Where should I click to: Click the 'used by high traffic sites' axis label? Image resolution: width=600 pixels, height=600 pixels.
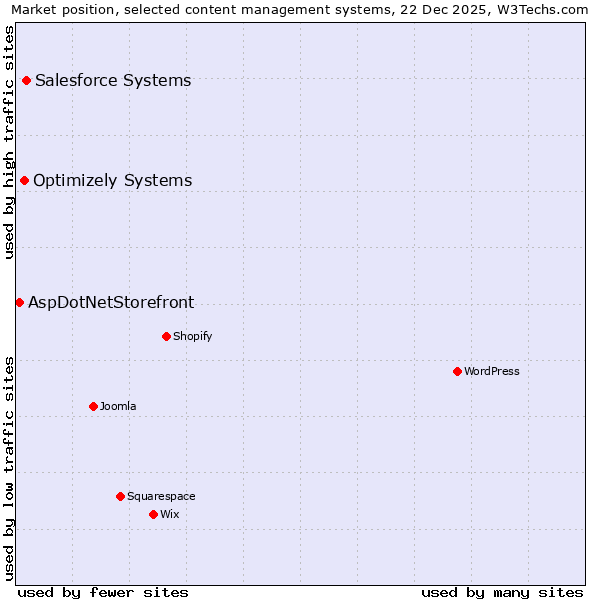pyautogui.click(x=9, y=142)
